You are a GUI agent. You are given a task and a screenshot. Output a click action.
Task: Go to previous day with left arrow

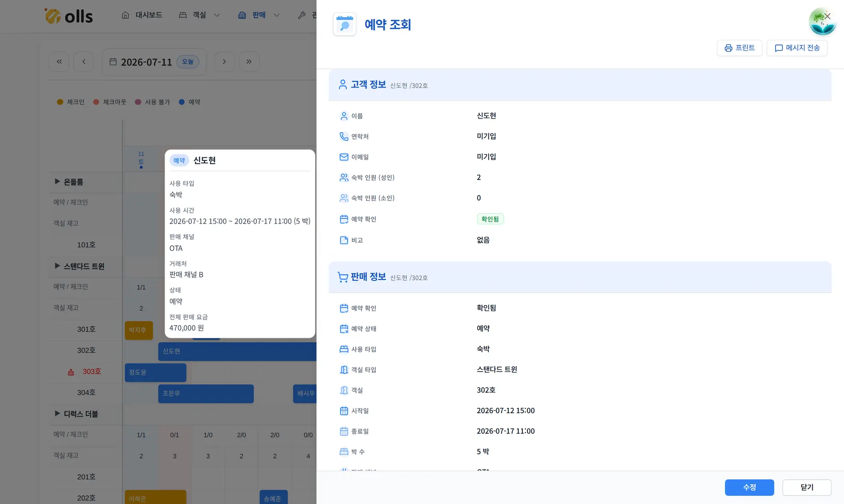[x=83, y=61]
